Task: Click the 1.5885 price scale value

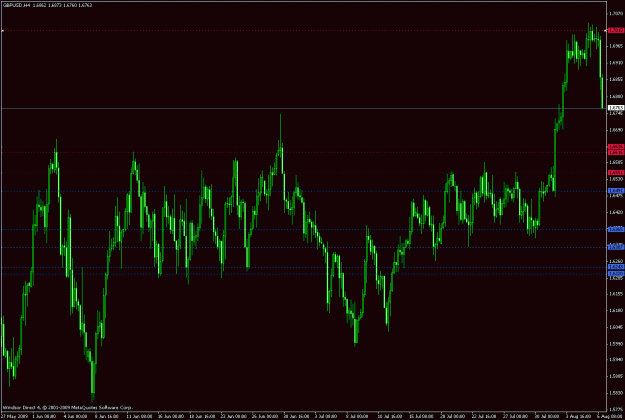Action: click(x=616, y=376)
